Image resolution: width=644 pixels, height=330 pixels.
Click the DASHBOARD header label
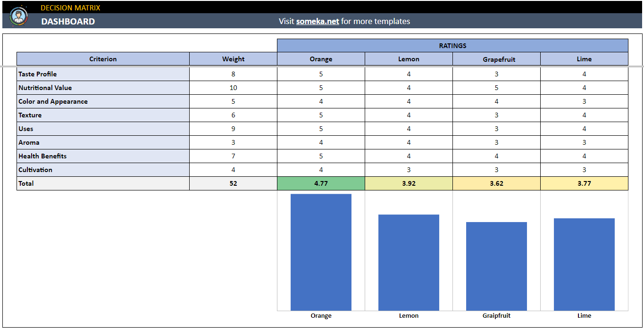68,22
